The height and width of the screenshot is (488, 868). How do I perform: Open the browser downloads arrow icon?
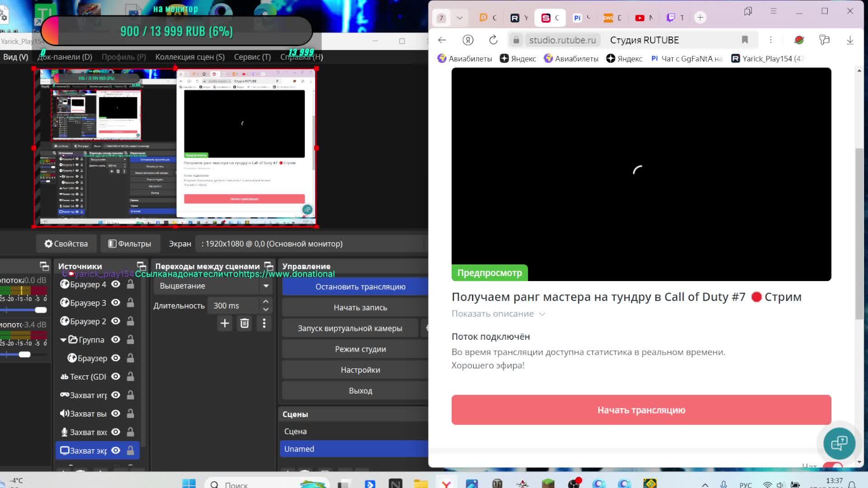coord(850,40)
